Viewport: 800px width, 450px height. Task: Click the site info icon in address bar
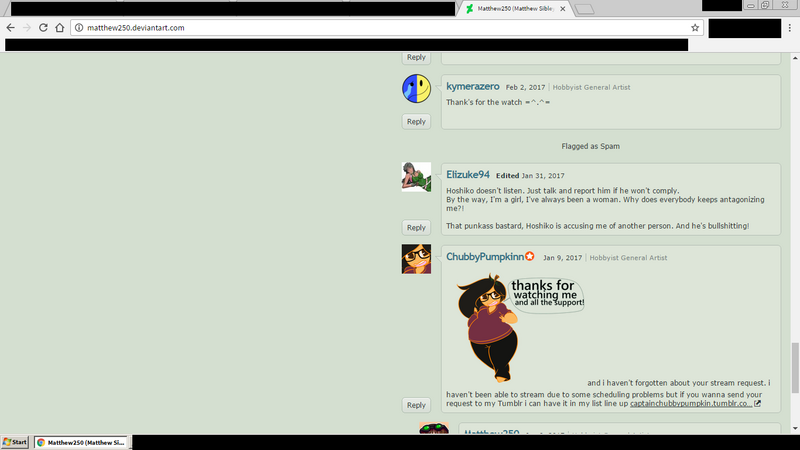(x=77, y=28)
